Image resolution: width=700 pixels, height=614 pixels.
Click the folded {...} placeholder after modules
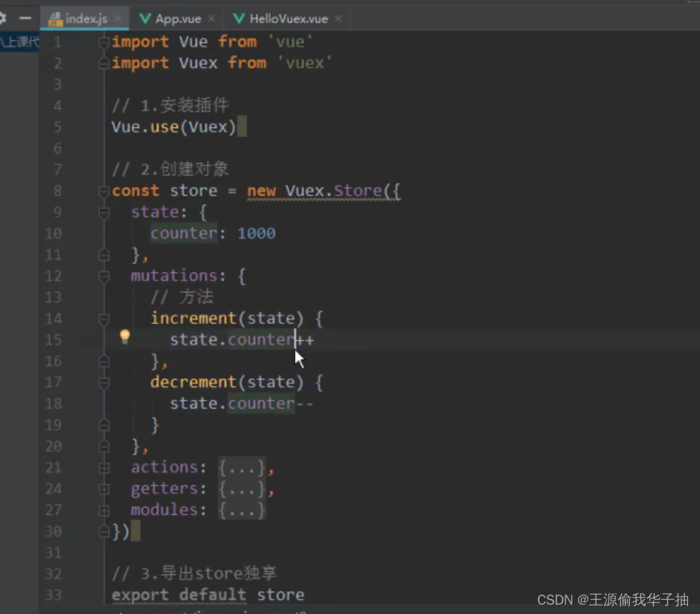click(x=242, y=510)
